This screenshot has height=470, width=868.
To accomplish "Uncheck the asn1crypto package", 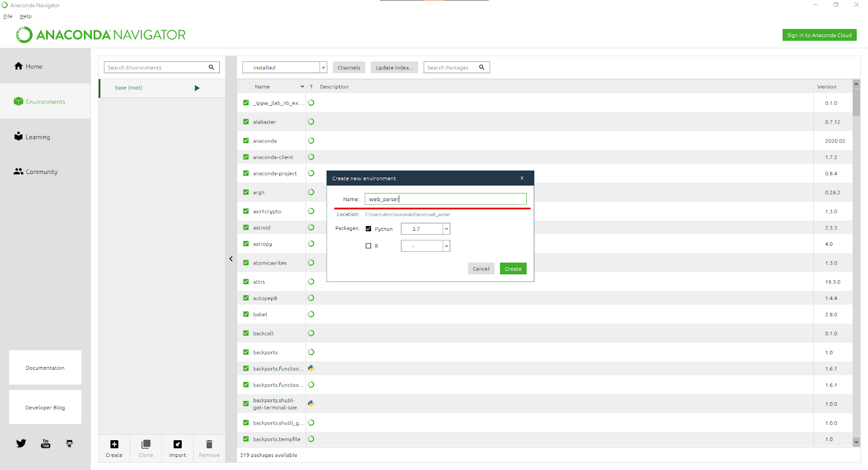I will pyautogui.click(x=246, y=211).
